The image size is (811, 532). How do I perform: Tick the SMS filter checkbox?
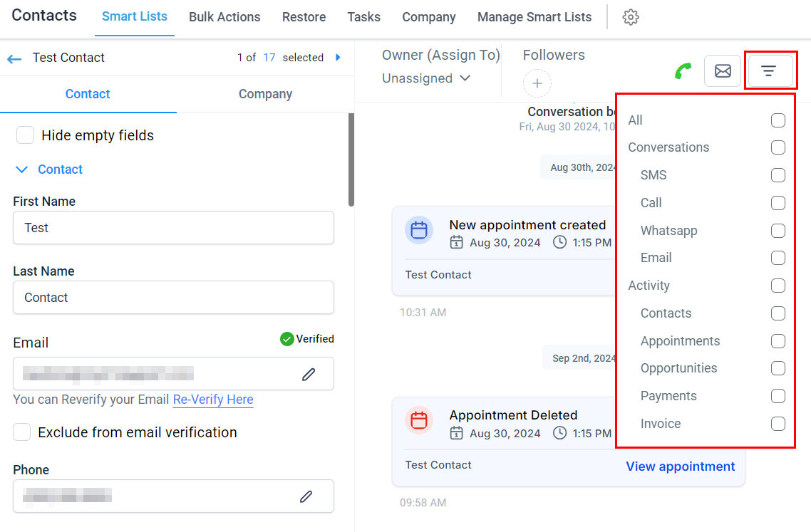point(778,175)
